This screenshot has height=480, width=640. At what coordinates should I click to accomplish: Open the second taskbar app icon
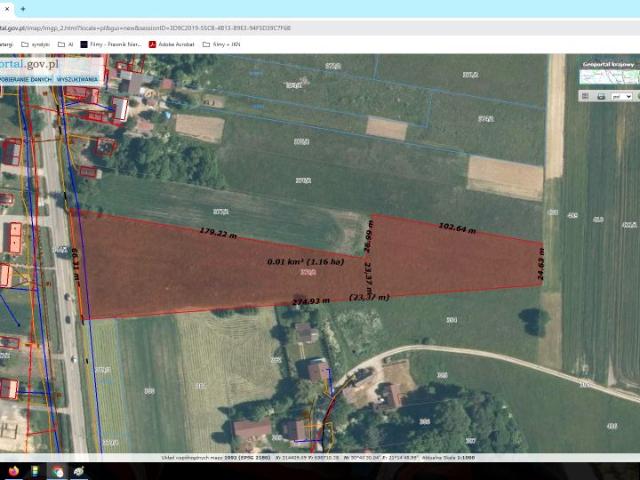[x=36, y=471]
